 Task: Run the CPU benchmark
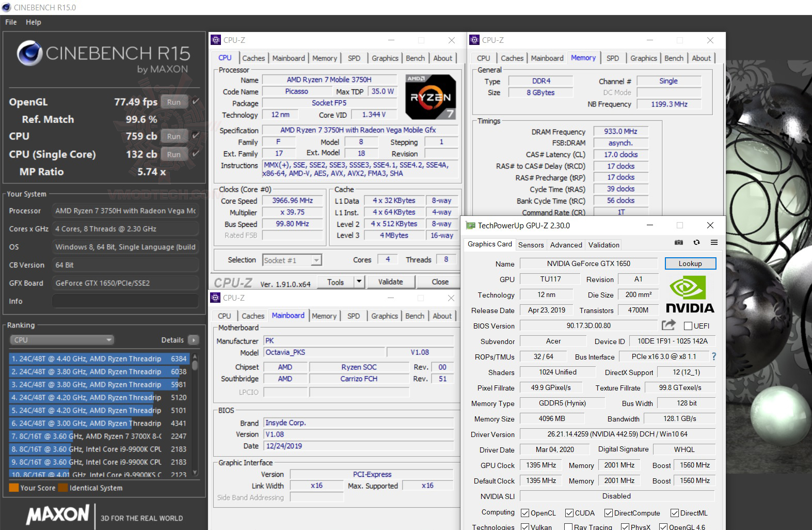174,136
